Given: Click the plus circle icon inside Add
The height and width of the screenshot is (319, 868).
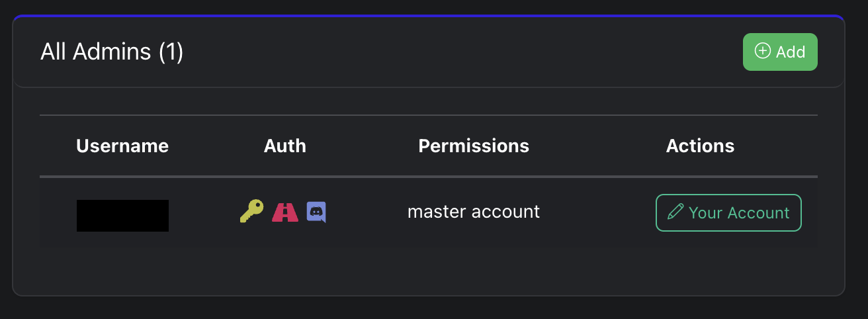Looking at the screenshot, I should tap(763, 51).
